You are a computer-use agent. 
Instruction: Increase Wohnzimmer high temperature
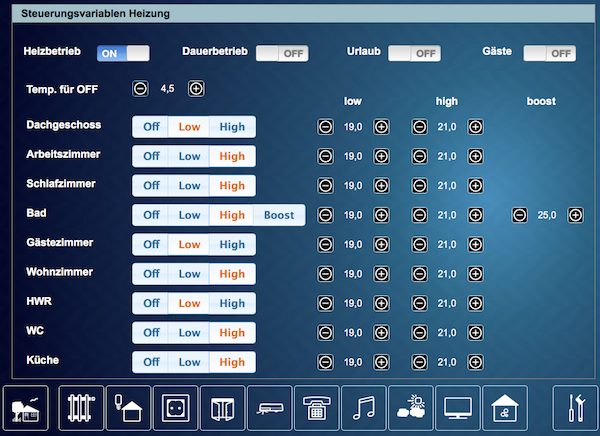click(x=475, y=274)
